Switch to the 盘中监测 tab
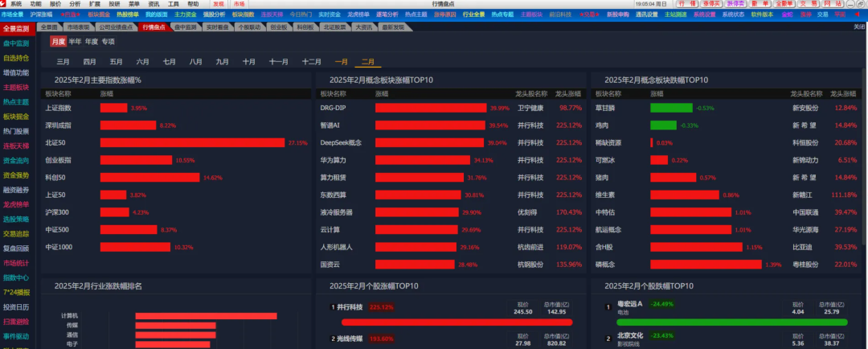 coord(186,27)
